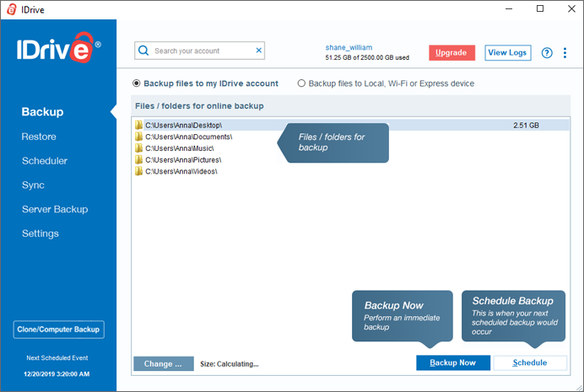Click the Clone/Computer Backup button
This screenshot has height=392, width=584.
(x=58, y=330)
